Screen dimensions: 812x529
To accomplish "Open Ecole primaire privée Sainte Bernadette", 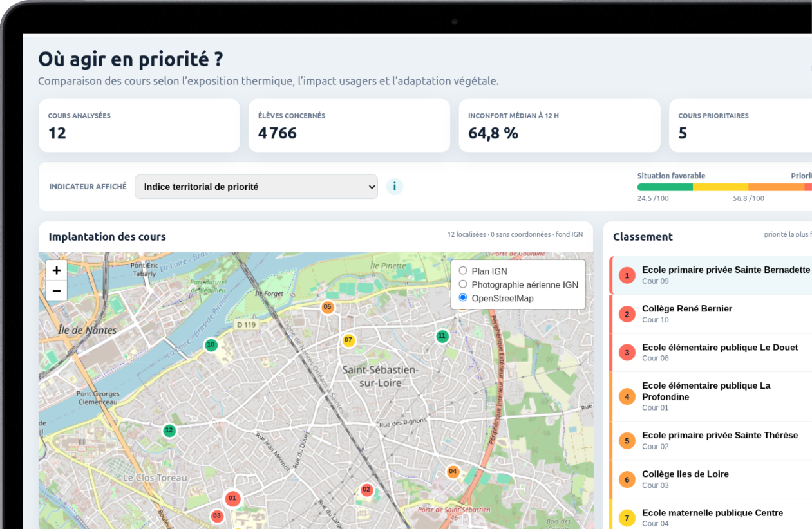I will (x=711, y=275).
